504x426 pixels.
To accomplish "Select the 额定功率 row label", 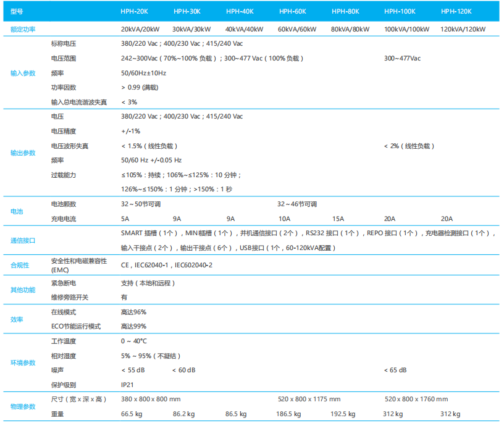I will [x=23, y=30].
